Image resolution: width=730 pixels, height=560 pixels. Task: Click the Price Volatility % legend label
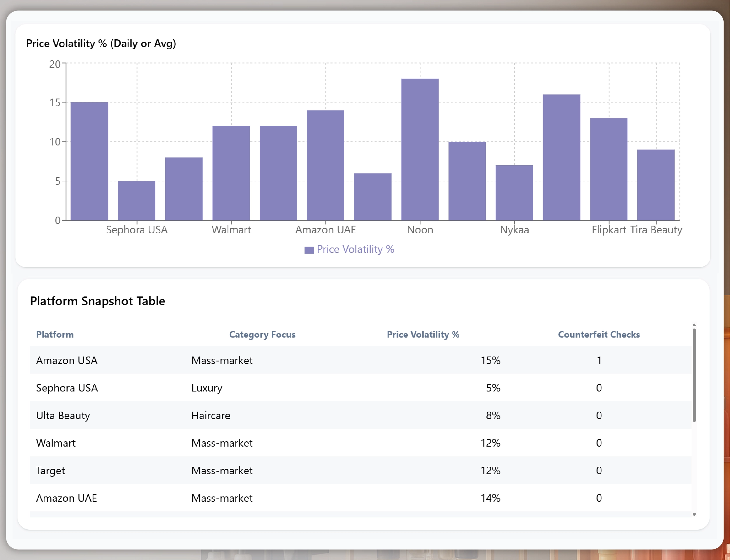[x=355, y=249]
